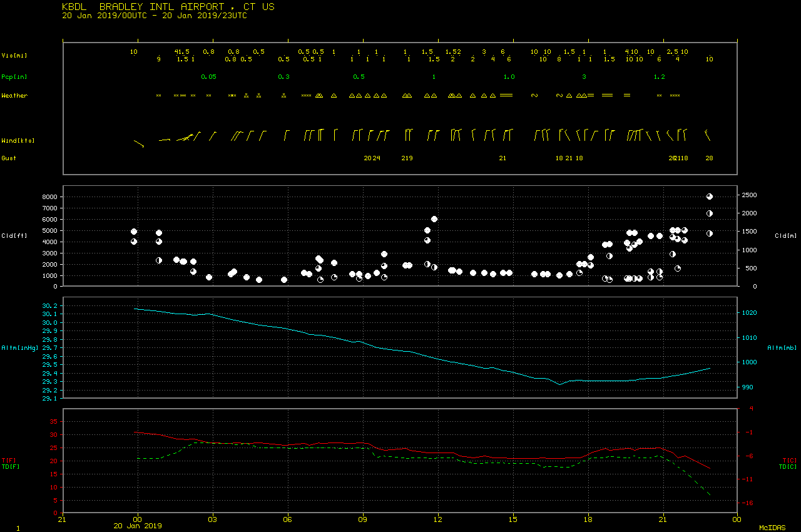Click the 18 hour tick label
The width and height of the screenshot is (801, 532).
pos(588,519)
